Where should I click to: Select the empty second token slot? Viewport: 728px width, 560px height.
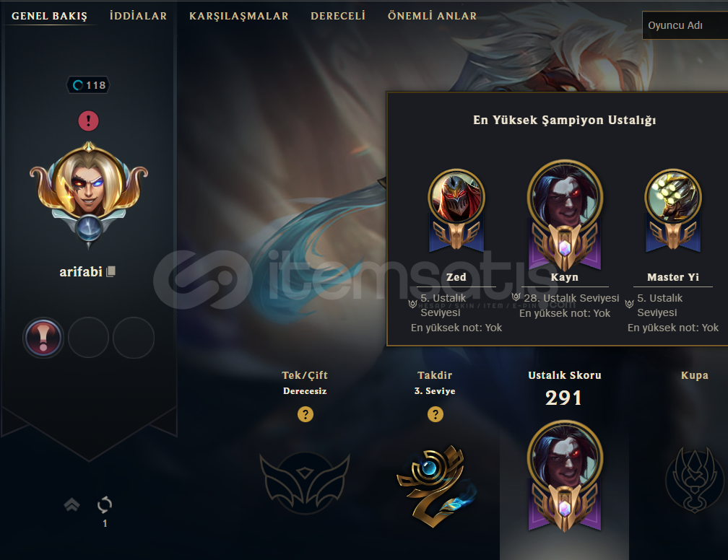pos(88,338)
